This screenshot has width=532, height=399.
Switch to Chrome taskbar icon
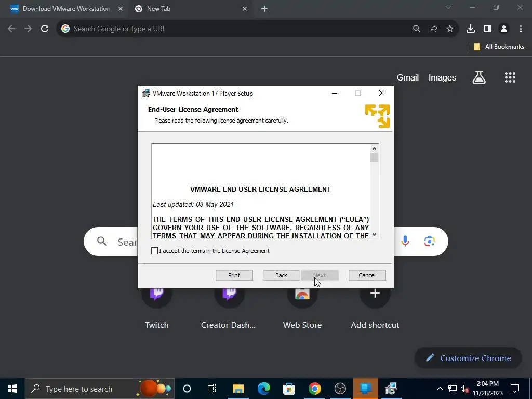point(314,389)
